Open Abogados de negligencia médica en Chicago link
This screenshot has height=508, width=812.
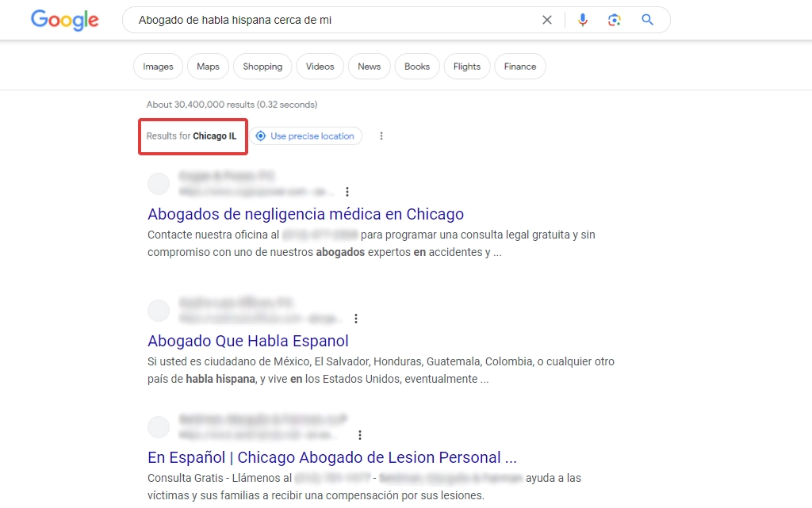305,214
